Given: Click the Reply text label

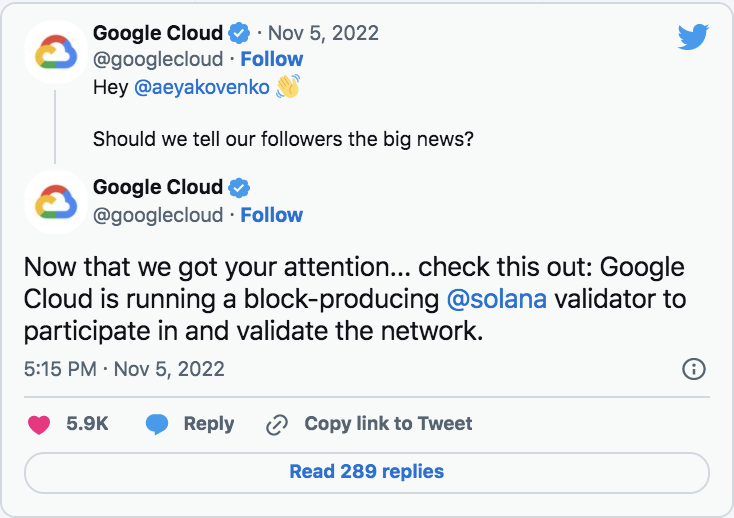Looking at the screenshot, I should coord(209,424).
